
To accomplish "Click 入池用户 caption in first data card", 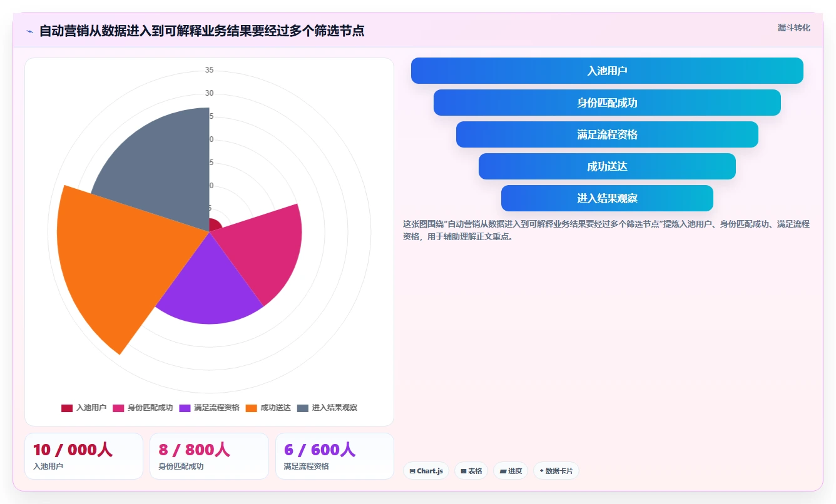I will pos(48,466).
